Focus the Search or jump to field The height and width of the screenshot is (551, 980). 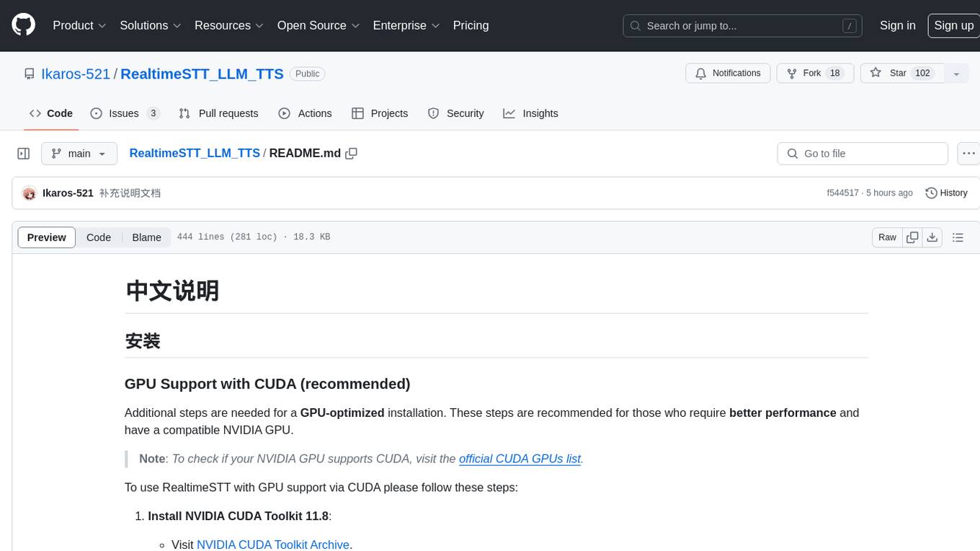[x=742, y=26]
